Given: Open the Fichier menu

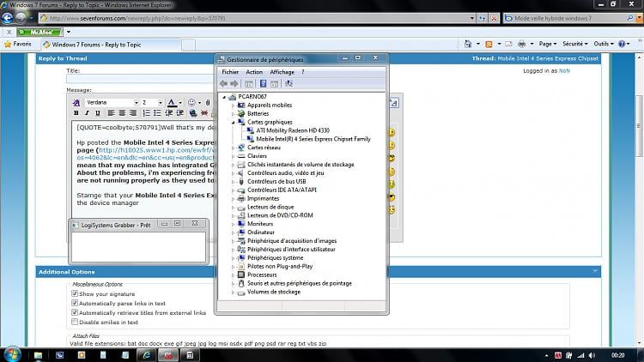Looking at the screenshot, I should (230, 72).
